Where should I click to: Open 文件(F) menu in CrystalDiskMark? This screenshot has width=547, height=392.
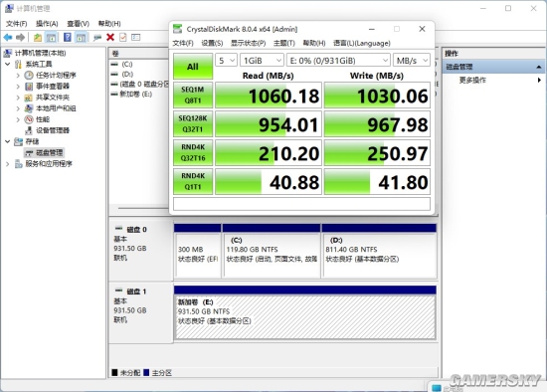click(183, 43)
